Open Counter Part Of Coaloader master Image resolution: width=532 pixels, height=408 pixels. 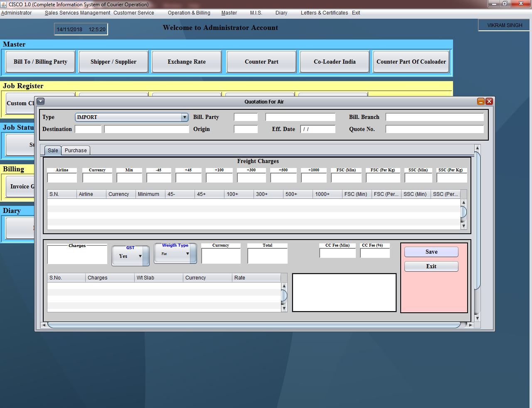tap(411, 62)
